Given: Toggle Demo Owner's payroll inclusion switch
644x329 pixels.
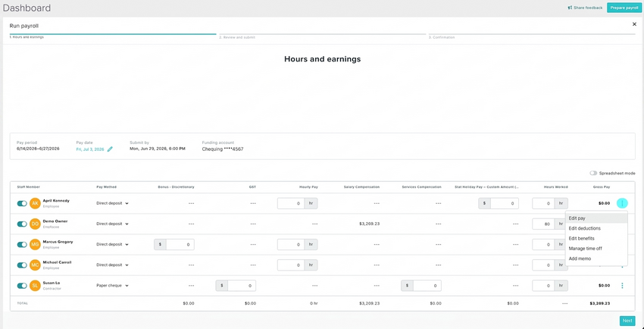Looking at the screenshot, I should pos(22,224).
